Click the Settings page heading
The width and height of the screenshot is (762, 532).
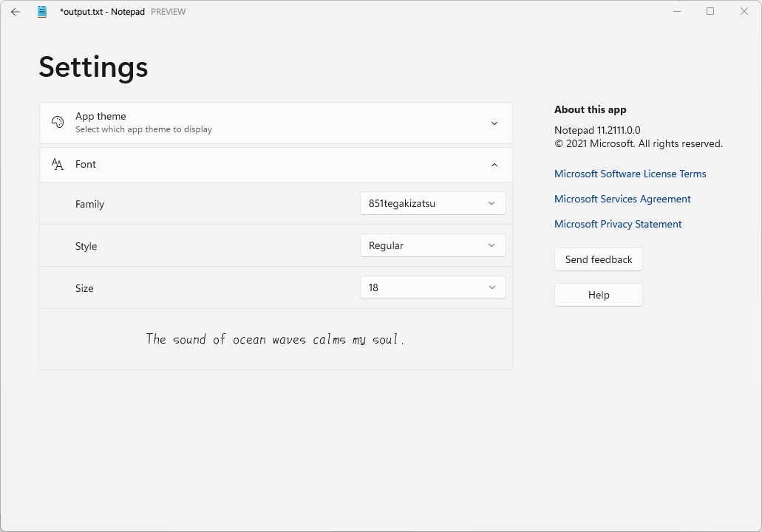[93, 67]
